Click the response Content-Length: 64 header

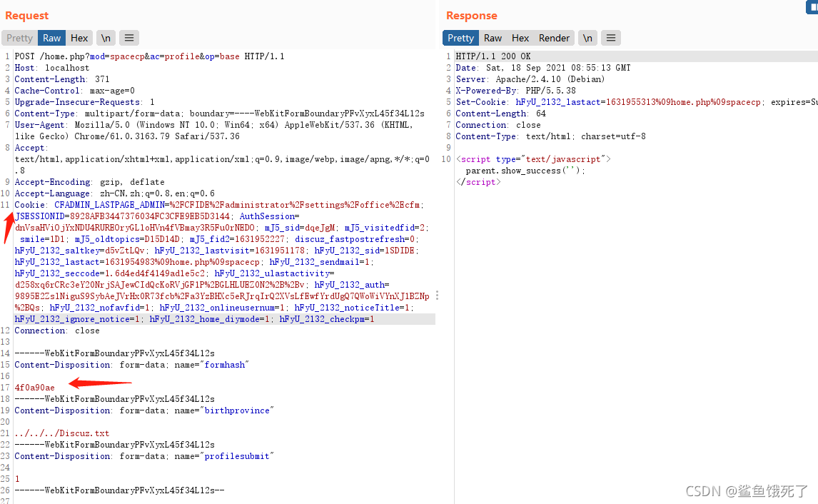pos(501,114)
